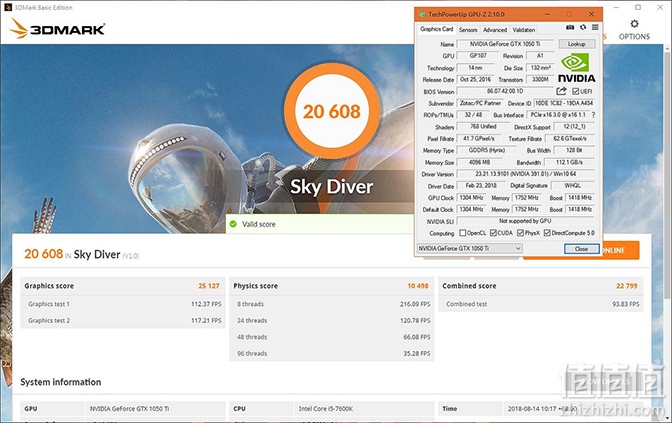672x423 pixels.
Task: Click the Driver Date Feb 23, 2018 field
Action: [x=481, y=186]
